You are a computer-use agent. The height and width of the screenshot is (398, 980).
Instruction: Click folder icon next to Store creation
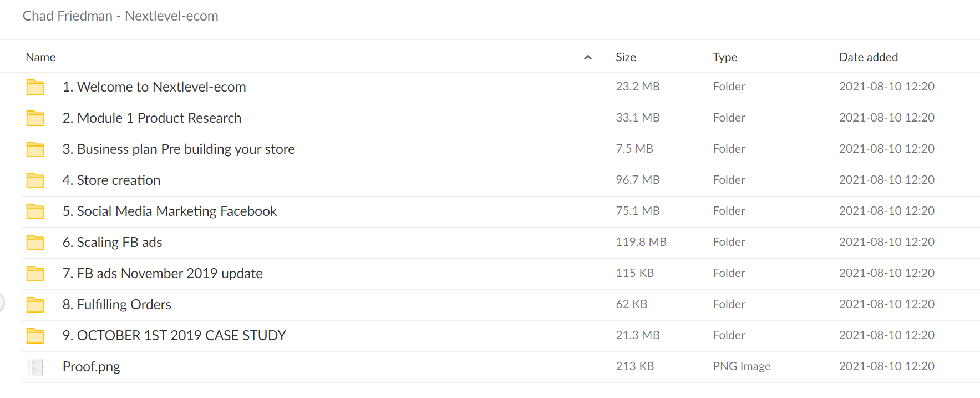click(x=35, y=180)
